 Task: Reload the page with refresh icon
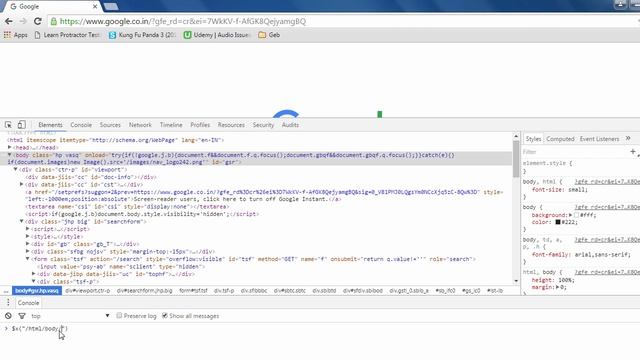(38, 21)
